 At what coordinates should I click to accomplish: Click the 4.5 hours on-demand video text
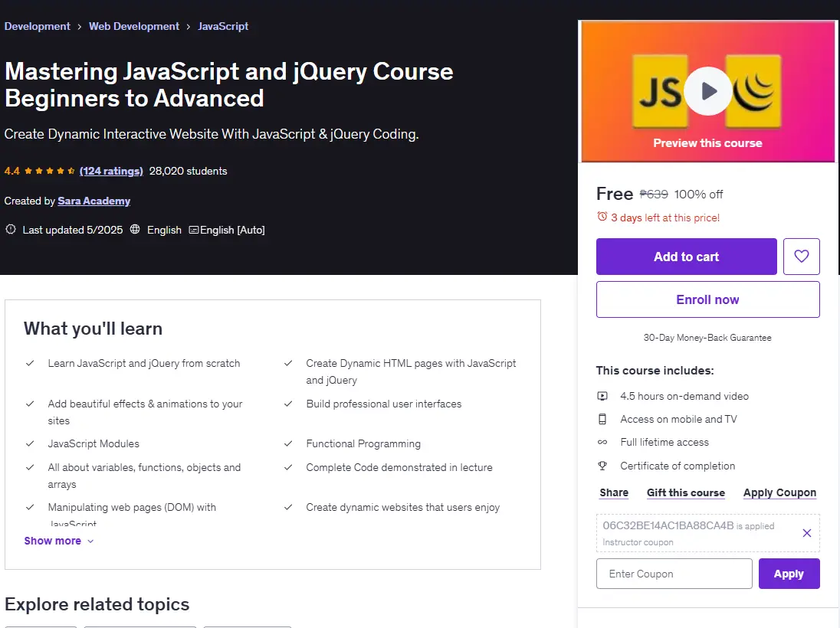click(684, 396)
